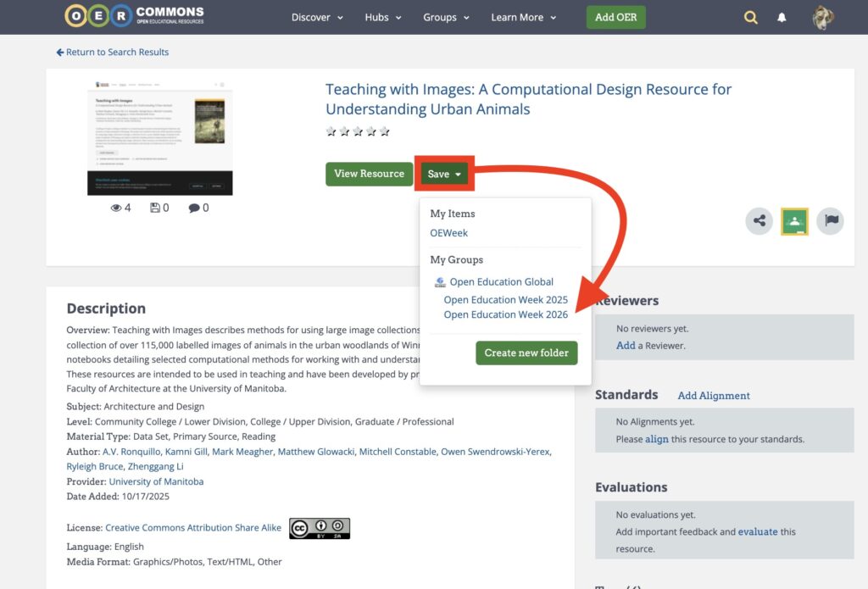The width and height of the screenshot is (868, 589).
Task: Click the user profile avatar
Action: 822,17
